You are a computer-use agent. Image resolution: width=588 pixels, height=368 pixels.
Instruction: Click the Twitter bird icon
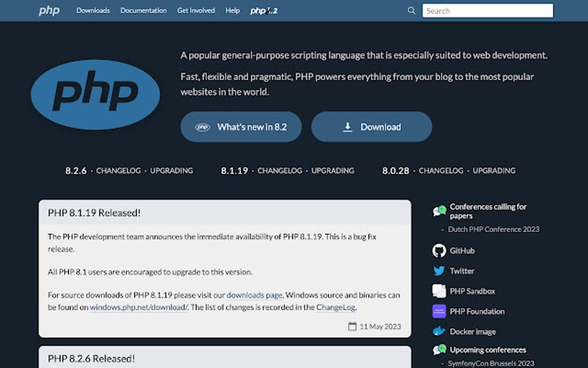(x=439, y=271)
